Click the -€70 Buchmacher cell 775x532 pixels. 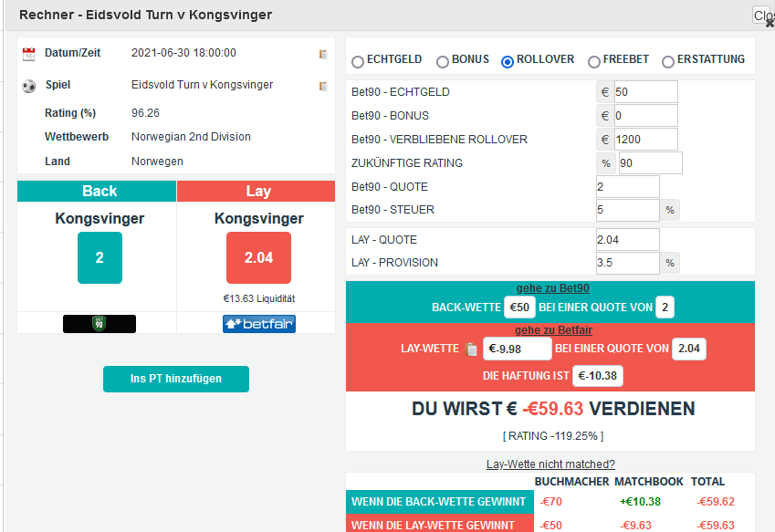coord(551,502)
